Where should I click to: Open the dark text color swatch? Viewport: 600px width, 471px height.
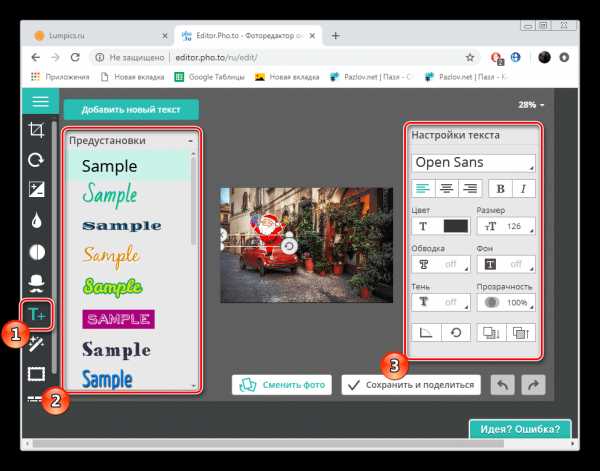coord(455,226)
